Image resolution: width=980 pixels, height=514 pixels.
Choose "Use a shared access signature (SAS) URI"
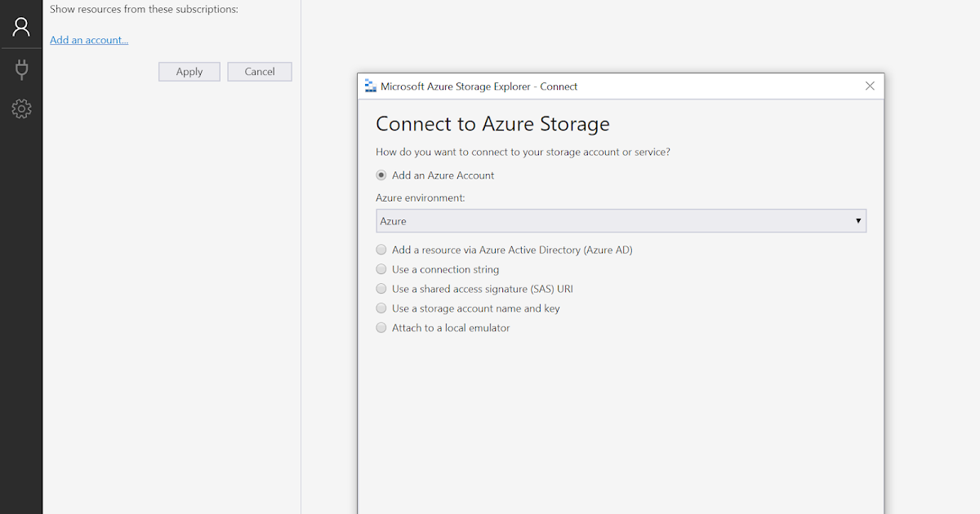pyautogui.click(x=381, y=288)
